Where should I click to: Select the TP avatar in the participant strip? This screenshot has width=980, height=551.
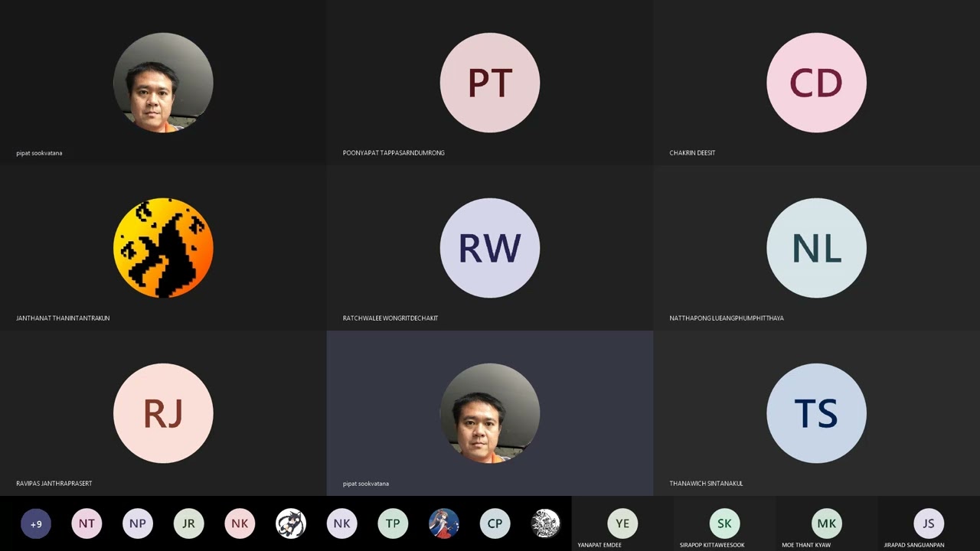click(393, 524)
